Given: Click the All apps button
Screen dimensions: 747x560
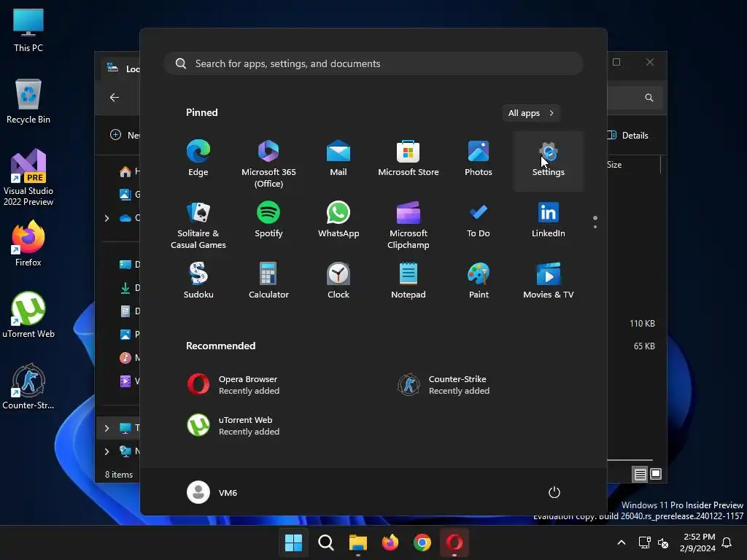Looking at the screenshot, I should point(531,113).
